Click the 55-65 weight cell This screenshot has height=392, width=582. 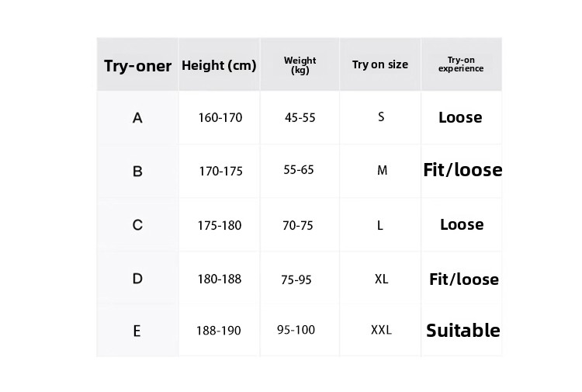click(299, 169)
